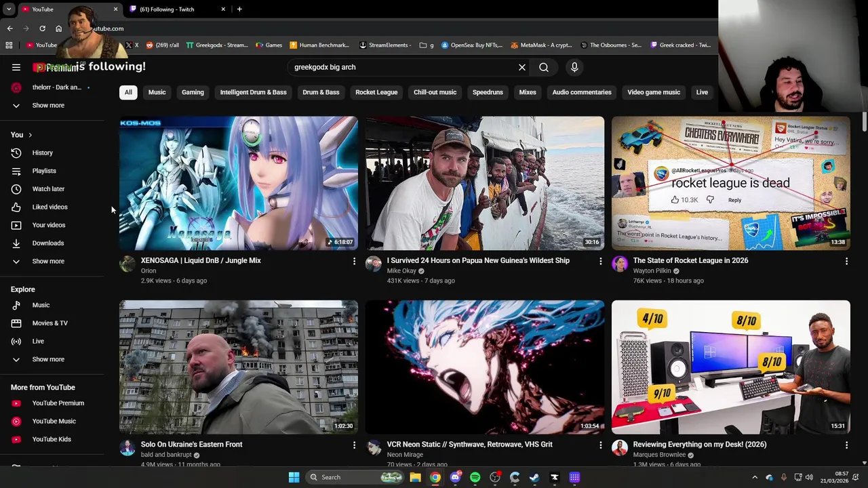
Task: Select Intelligent Drum & Bass chip
Action: pos(253,92)
